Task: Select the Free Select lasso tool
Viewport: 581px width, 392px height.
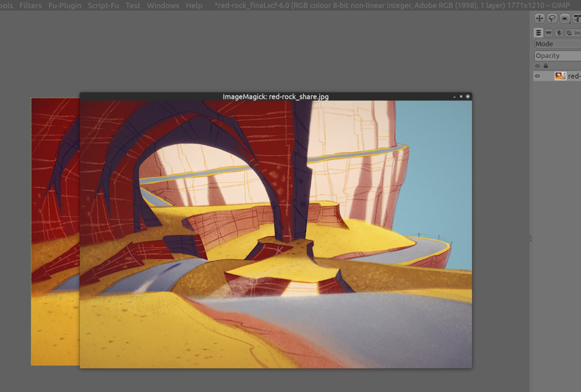Action: 552,18
